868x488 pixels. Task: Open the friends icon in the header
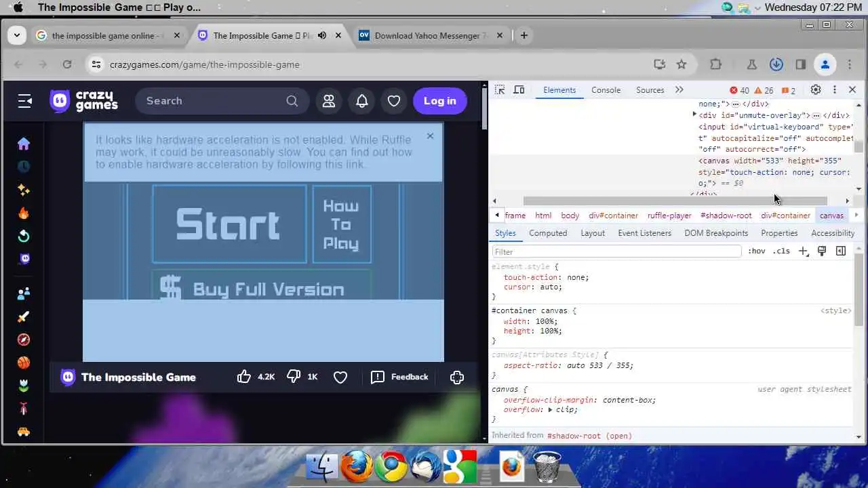(329, 101)
